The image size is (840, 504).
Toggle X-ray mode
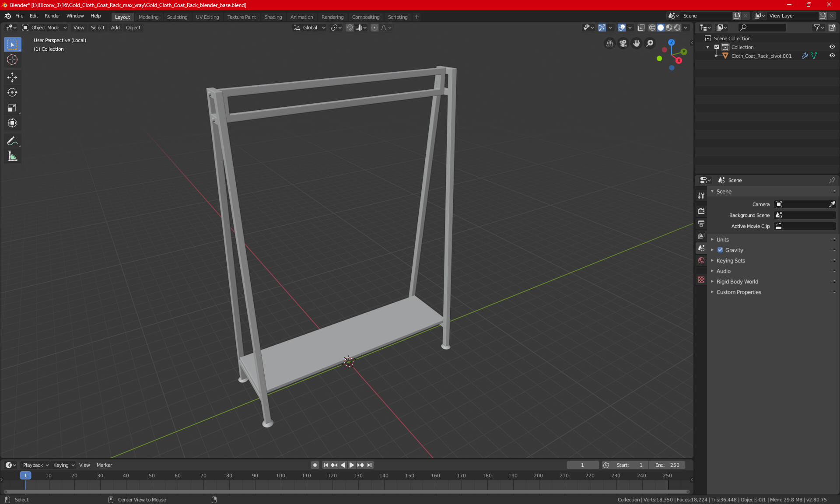click(x=641, y=28)
